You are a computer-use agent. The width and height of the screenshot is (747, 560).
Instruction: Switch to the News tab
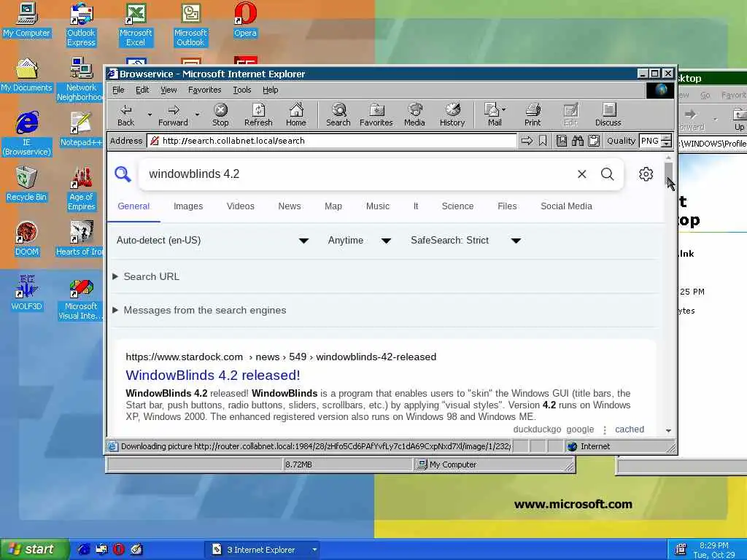(x=289, y=206)
